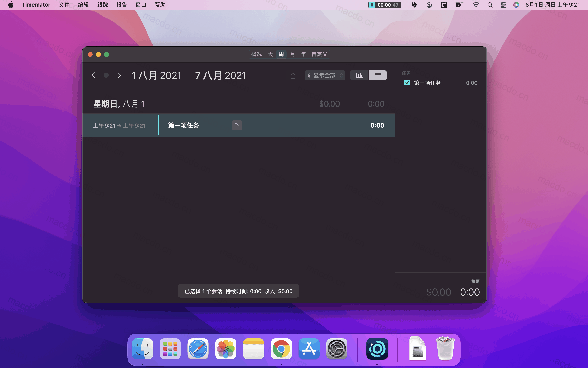Select the 第一项任务 session row
This screenshot has height=368, width=588.
[239, 125]
